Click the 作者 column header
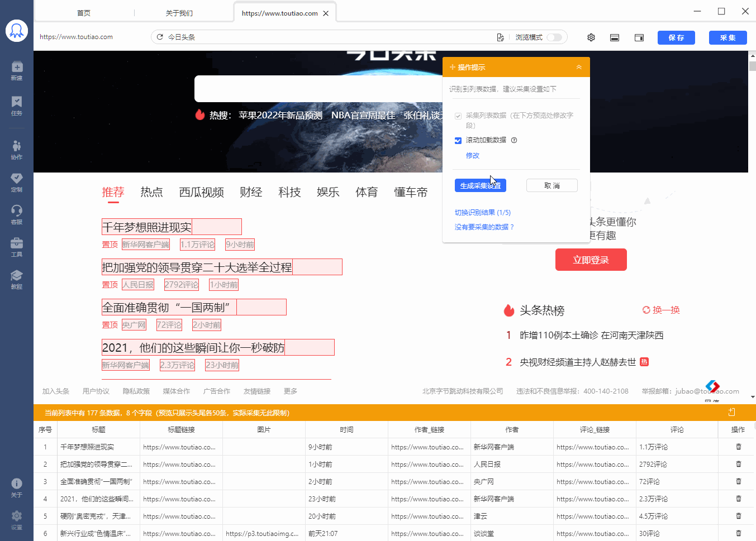 [512, 429]
